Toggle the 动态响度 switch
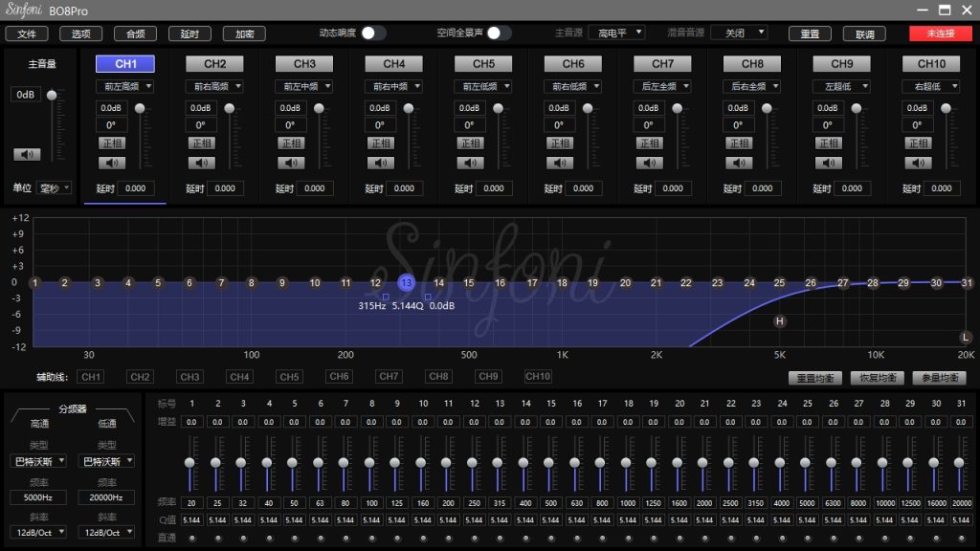980x551 pixels. pyautogui.click(x=373, y=33)
